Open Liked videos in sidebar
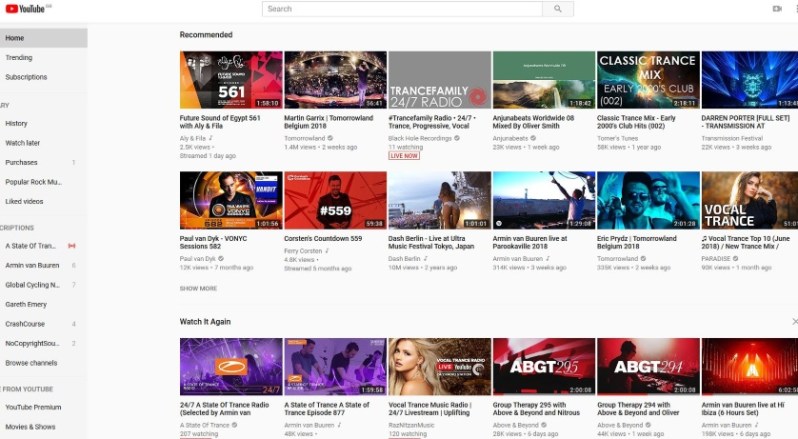The width and height of the screenshot is (798, 439). [x=25, y=201]
